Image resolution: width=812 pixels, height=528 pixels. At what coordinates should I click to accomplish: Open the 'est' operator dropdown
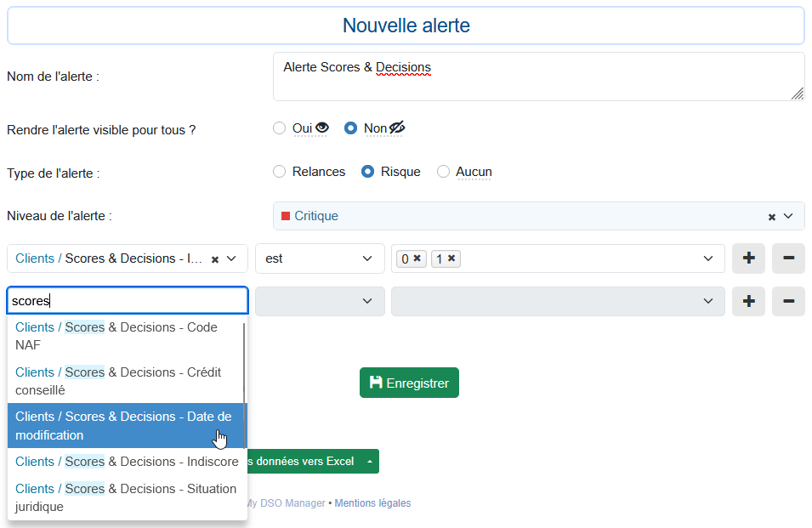[x=320, y=258]
